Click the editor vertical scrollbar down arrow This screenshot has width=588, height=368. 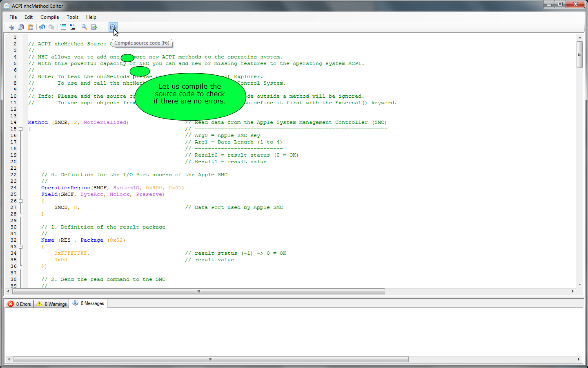coord(579,285)
